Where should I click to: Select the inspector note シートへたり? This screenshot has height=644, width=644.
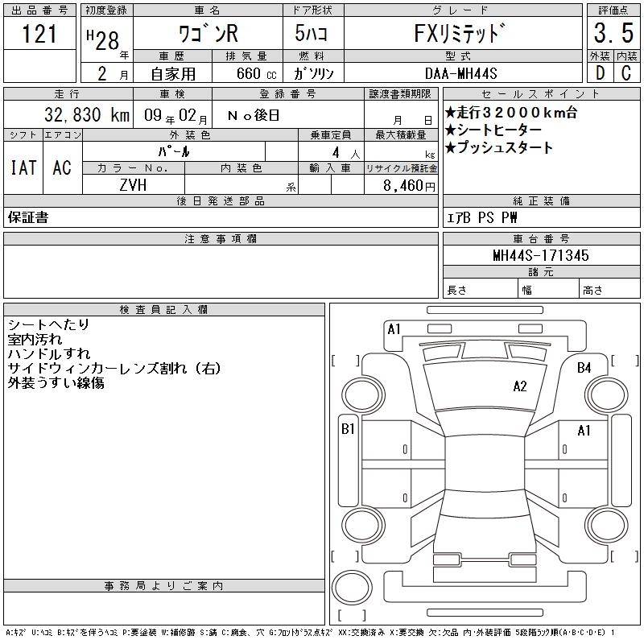tap(48, 324)
